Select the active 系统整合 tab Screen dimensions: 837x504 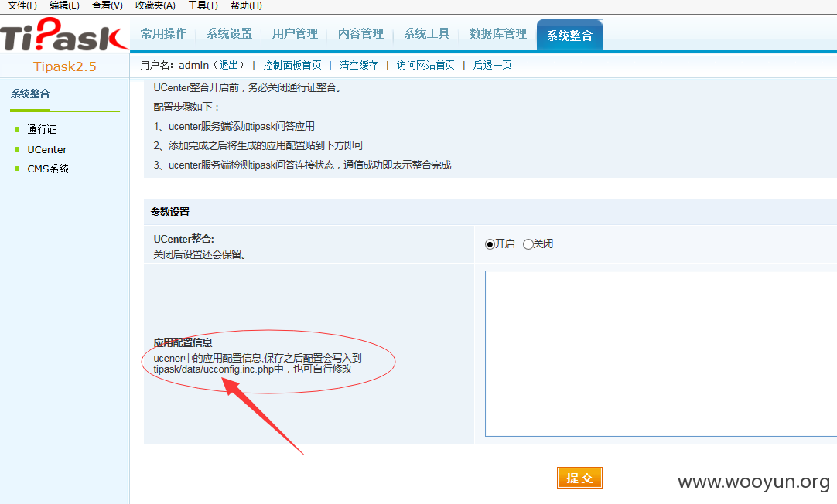(x=569, y=36)
